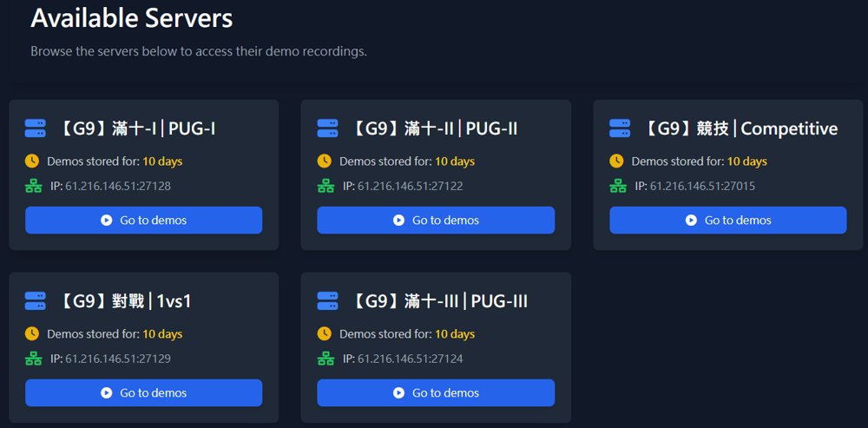The image size is (868, 428).
Task: Click the server icon beside PUG-I title
Action: pyautogui.click(x=35, y=128)
